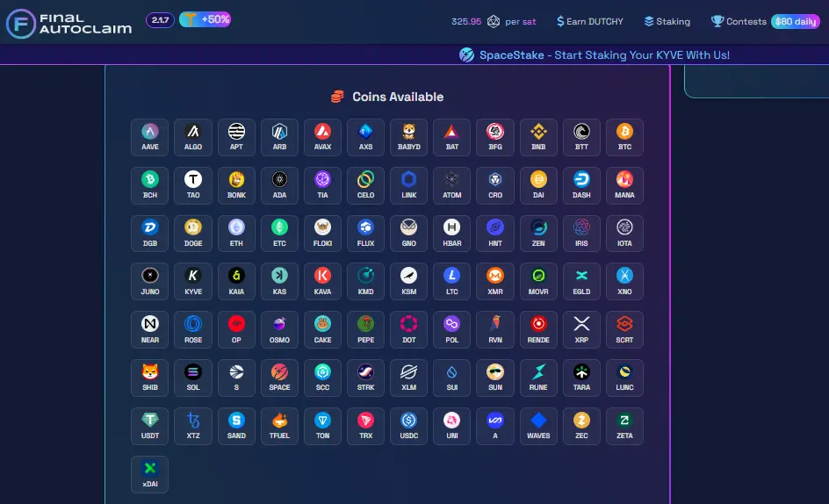Select the ZEC coin tile

(581, 426)
